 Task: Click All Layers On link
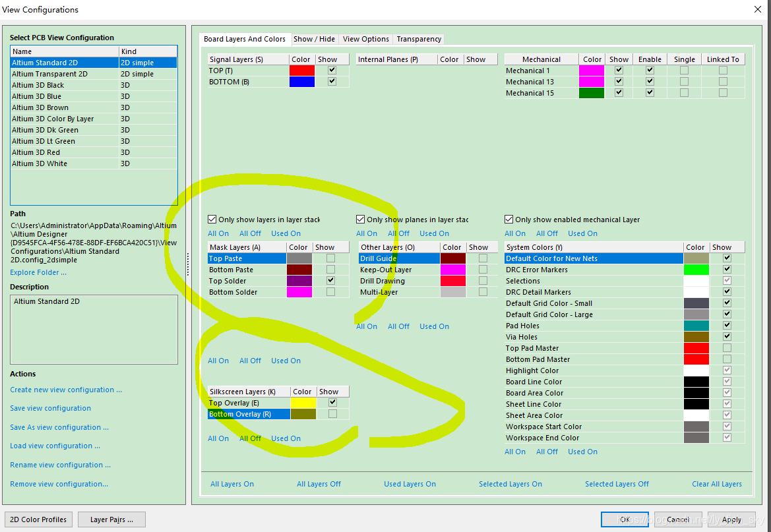pos(232,484)
